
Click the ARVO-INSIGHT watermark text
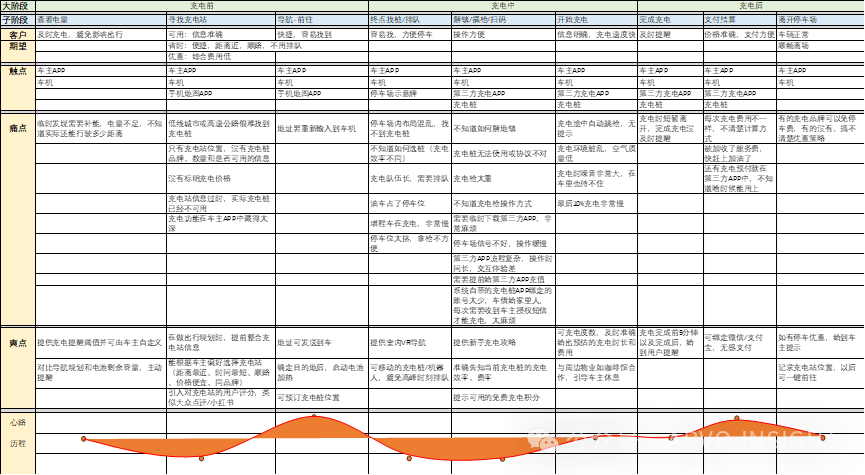[751, 440]
